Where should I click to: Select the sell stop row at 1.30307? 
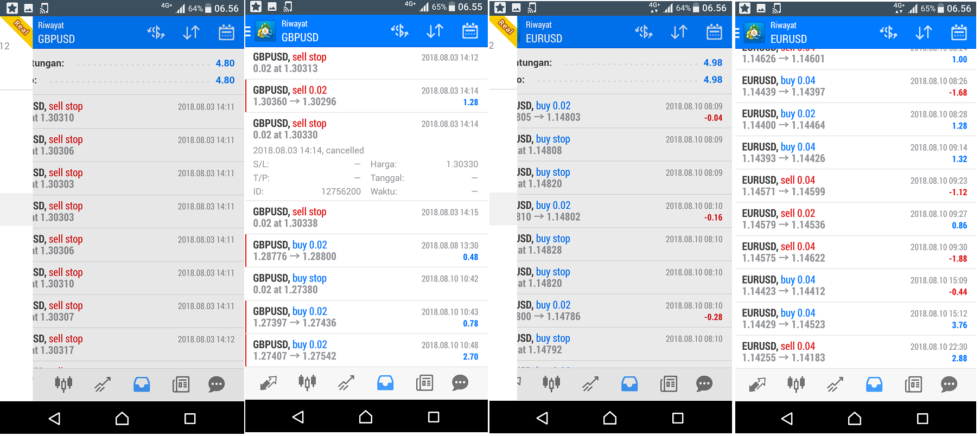138,311
